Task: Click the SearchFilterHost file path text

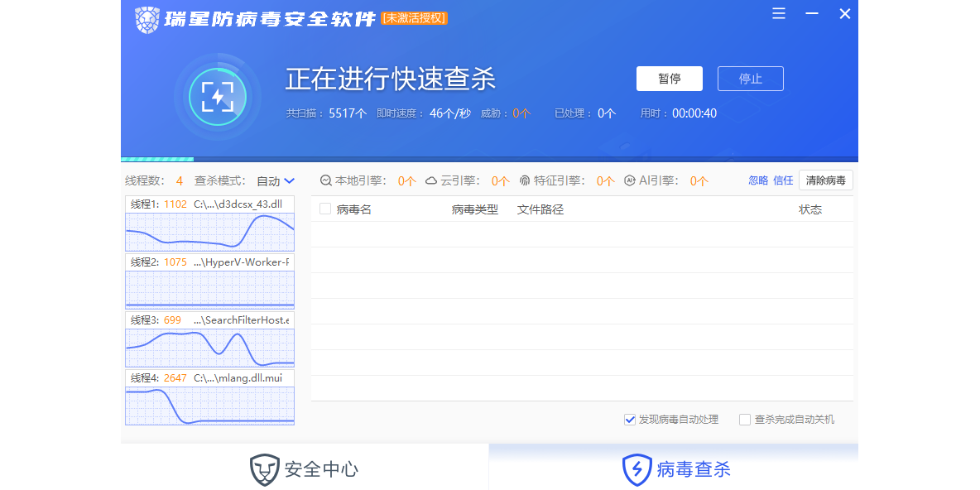Action: tap(241, 320)
